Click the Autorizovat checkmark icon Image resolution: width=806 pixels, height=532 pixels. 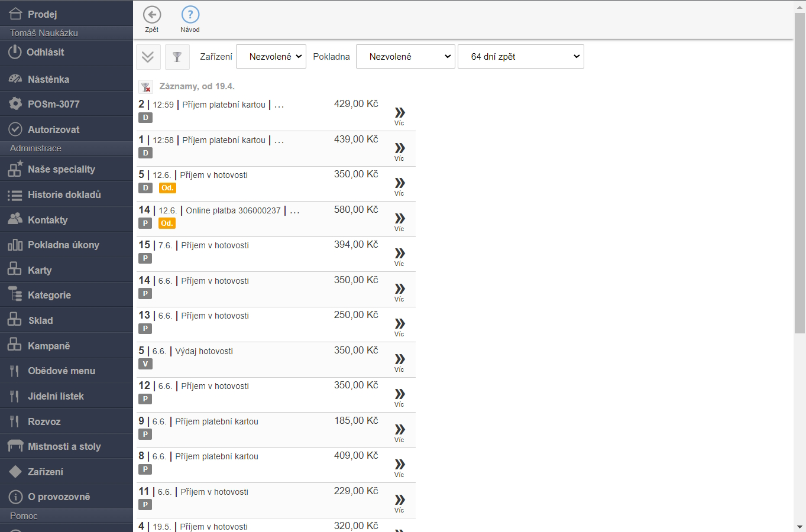(x=15, y=129)
